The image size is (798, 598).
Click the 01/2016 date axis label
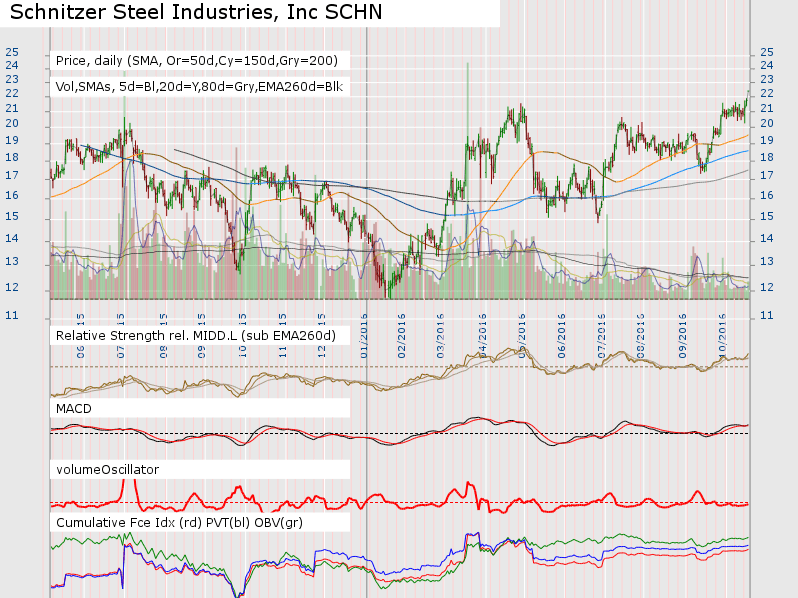(x=364, y=336)
